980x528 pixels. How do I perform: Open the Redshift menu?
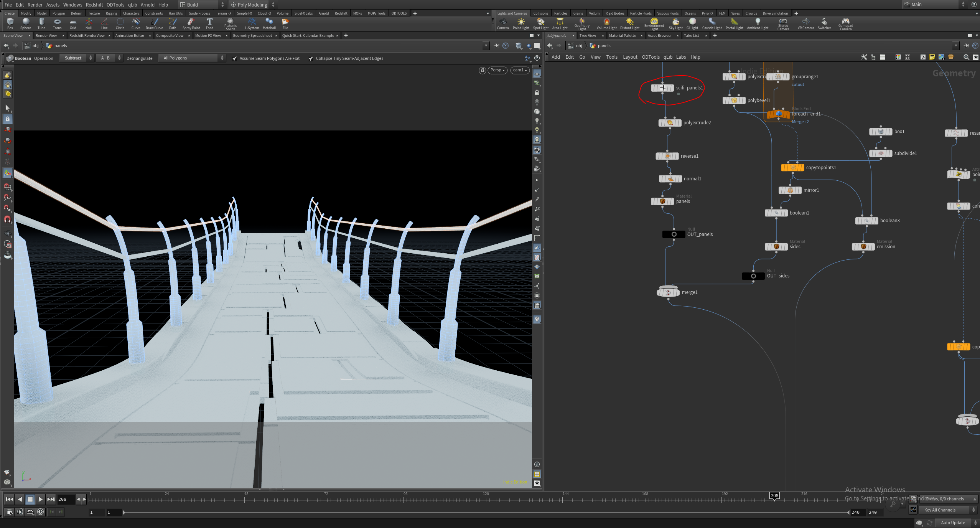point(94,5)
